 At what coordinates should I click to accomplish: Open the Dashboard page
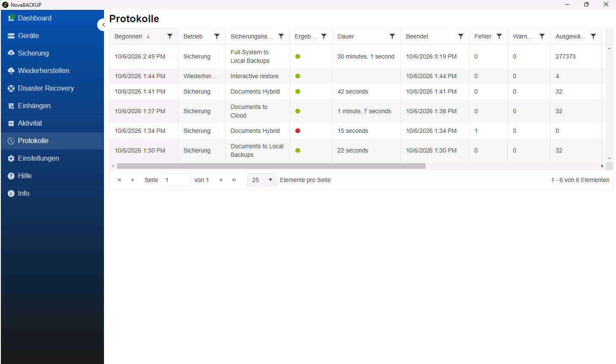point(52,18)
